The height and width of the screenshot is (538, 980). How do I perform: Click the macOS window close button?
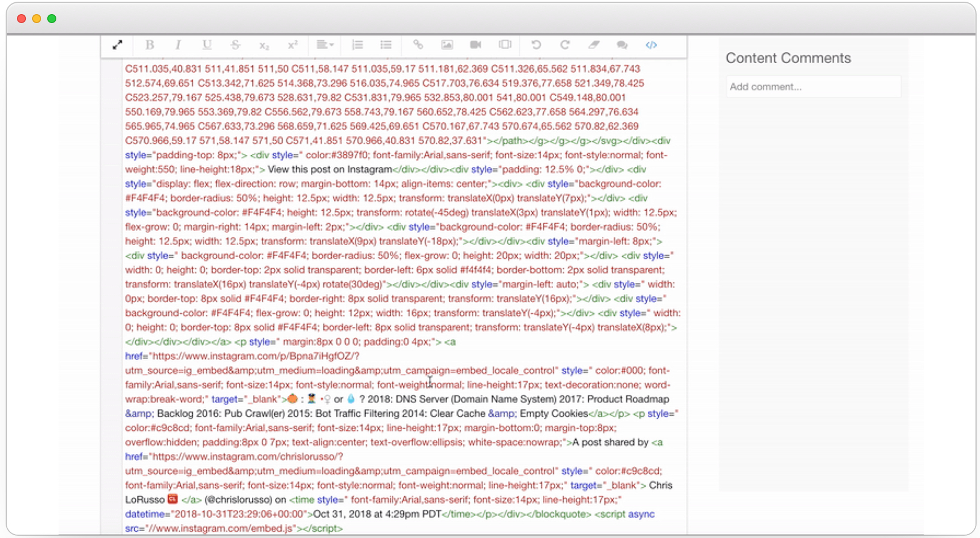[x=21, y=19]
